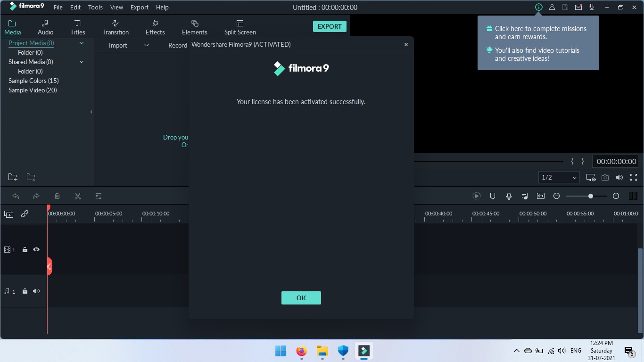Open the account profile icon
This screenshot has height=362, width=644.
552,8
